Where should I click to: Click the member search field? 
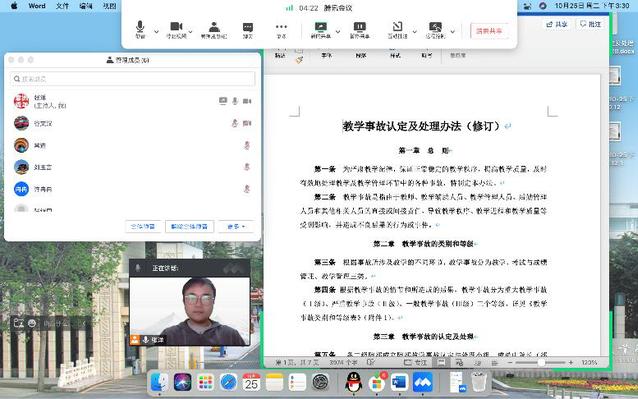pos(132,78)
